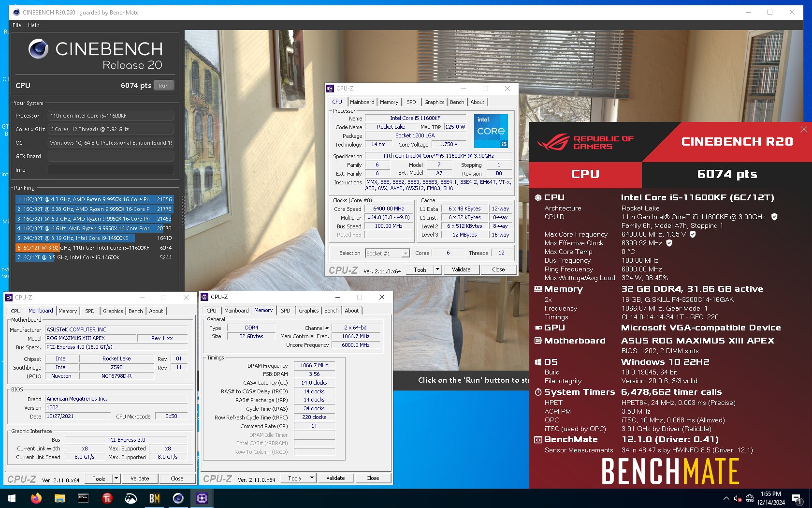The width and height of the screenshot is (812, 508).
Task: Click the Core Speed value 6400.00 MHz
Action: [x=389, y=209]
